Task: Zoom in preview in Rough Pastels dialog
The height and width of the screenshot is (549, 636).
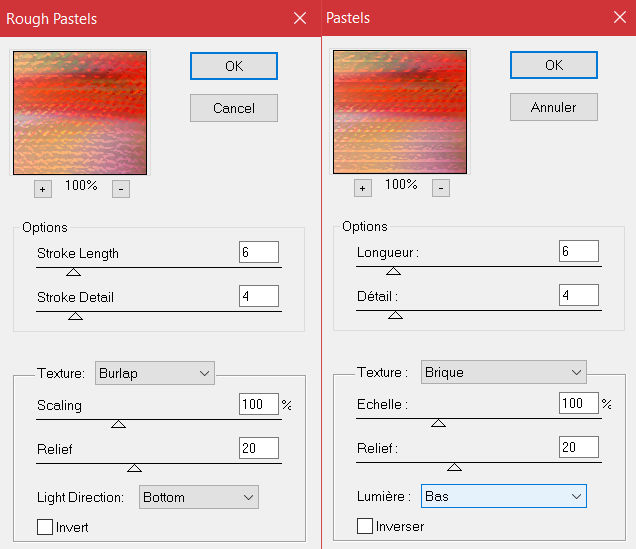Action: (43, 189)
